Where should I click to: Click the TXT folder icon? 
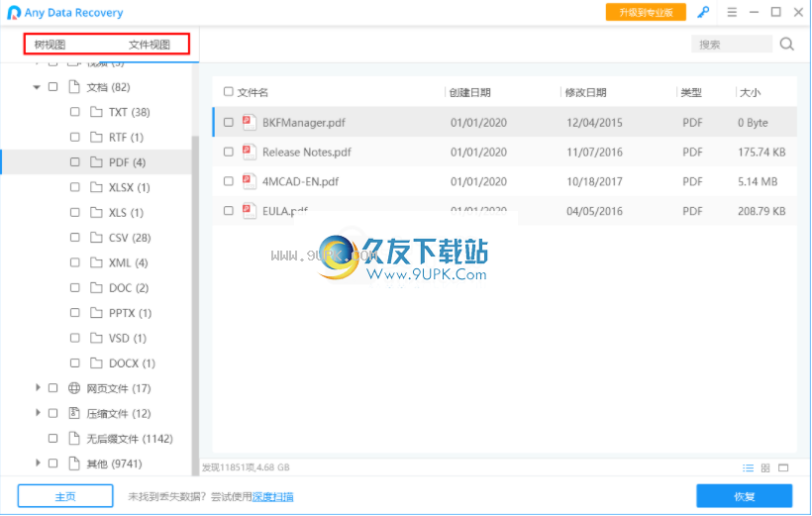pyautogui.click(x=96, y=112)
